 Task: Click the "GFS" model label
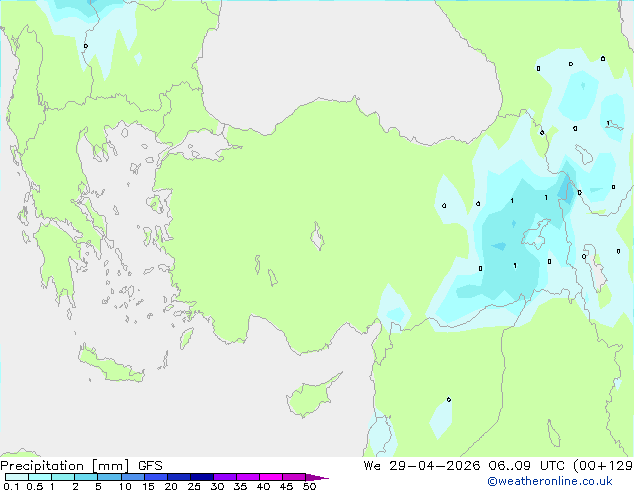[150, 466]
